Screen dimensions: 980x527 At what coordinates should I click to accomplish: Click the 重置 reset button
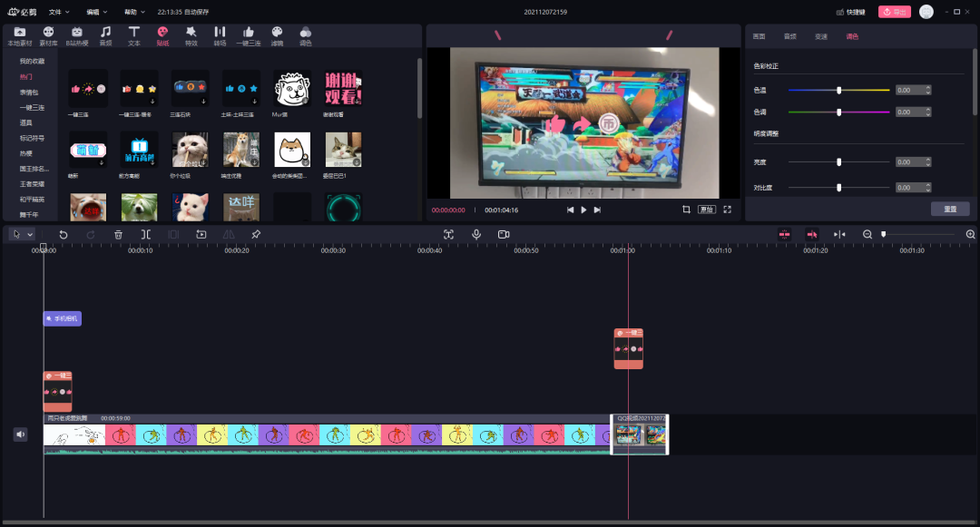click(949, 209)
